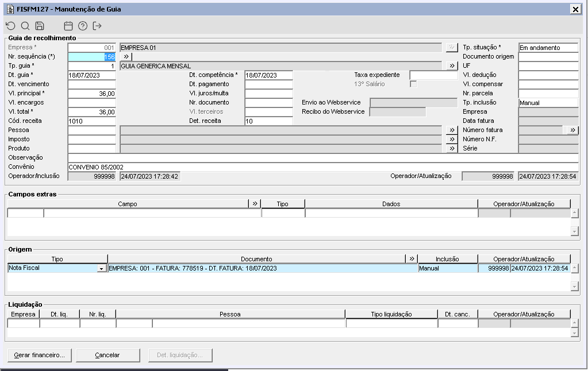Click the EMPRESA 01 description field
Screen dimensions: 588x371
click(x=281, y=47)
